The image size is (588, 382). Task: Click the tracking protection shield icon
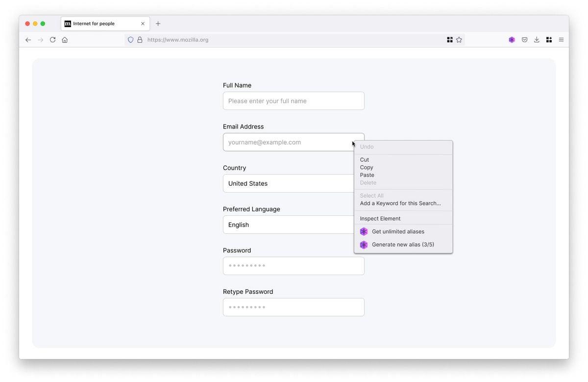click(x=130, y=40)
